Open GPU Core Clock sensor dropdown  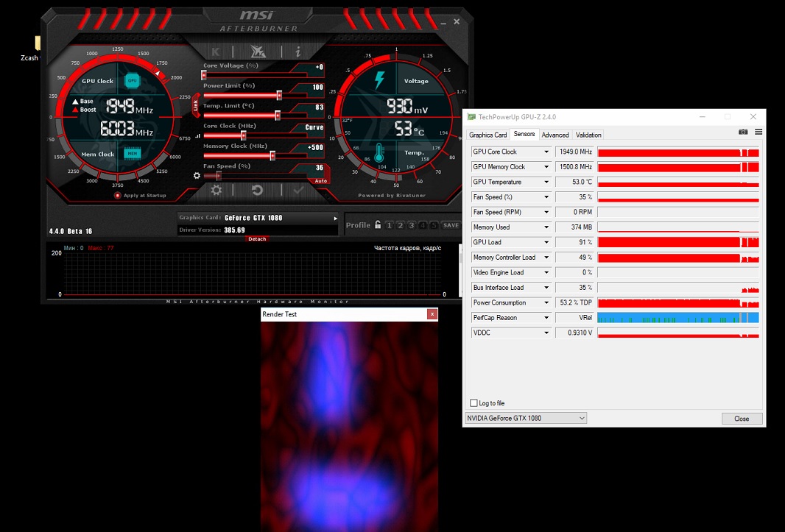546,152
